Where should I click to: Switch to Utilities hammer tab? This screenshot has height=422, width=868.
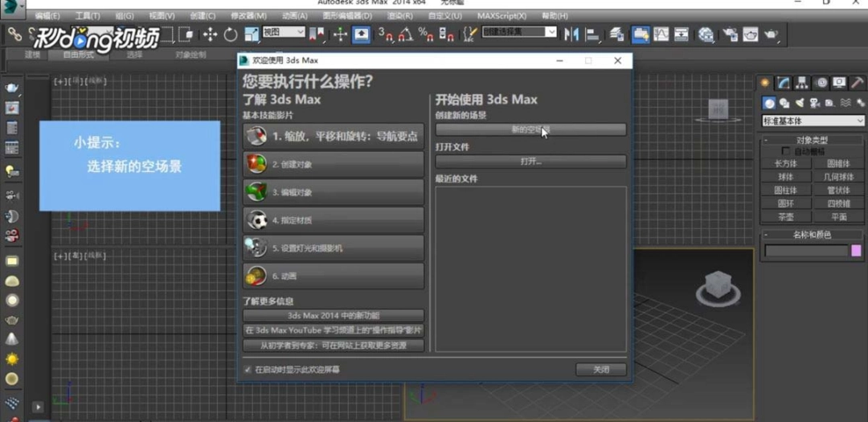click(x=858, y=83)
